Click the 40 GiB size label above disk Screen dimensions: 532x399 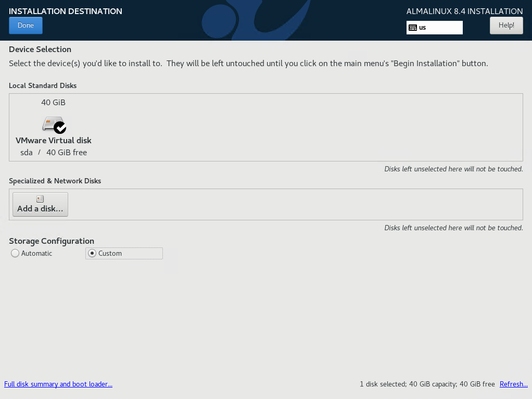tap(53, 103)
